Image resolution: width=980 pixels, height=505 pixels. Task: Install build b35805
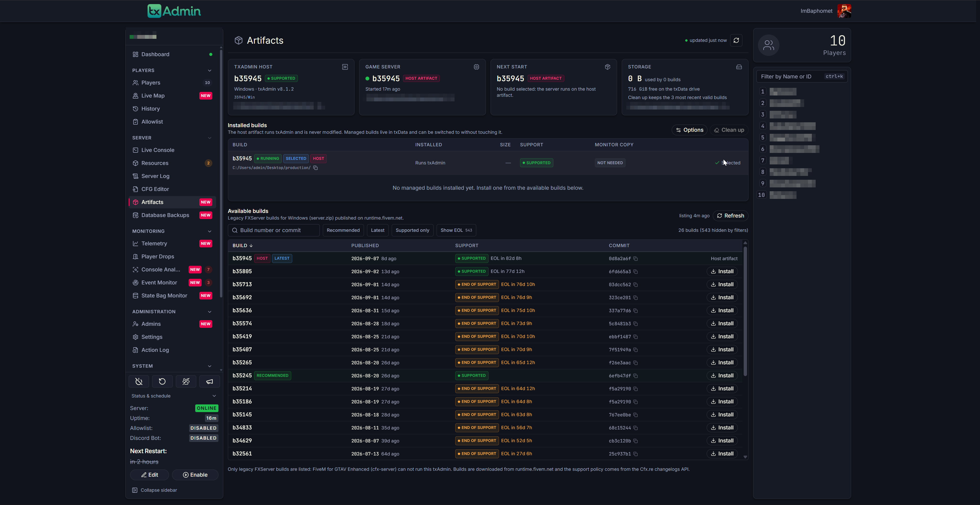click(x=722, y=272)
